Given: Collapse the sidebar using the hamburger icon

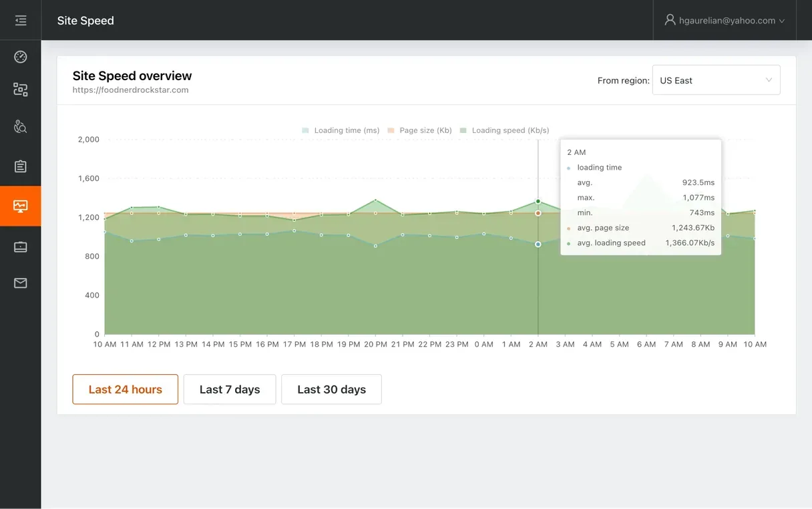Looking at the screenshot, I should tap(20, 20).
